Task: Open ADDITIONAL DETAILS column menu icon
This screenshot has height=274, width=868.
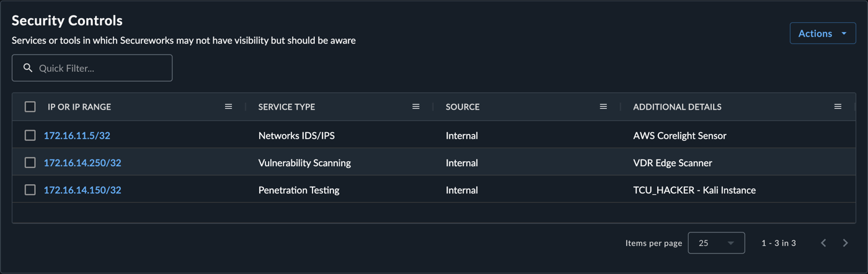Action: 838,107
